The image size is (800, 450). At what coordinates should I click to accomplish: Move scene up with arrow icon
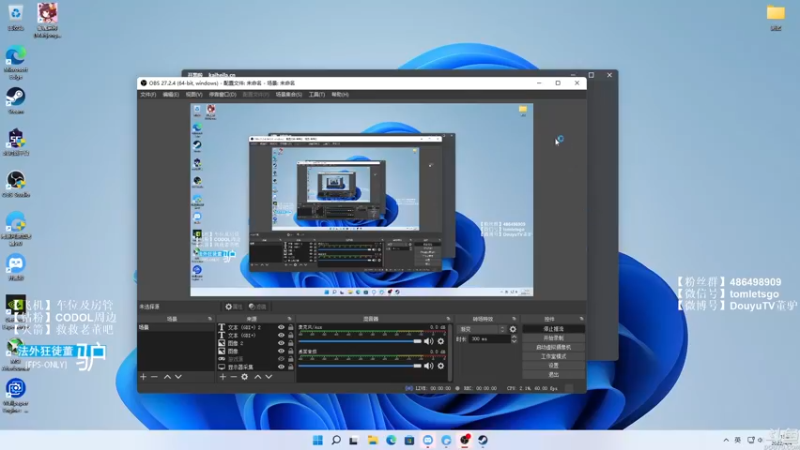167,377
